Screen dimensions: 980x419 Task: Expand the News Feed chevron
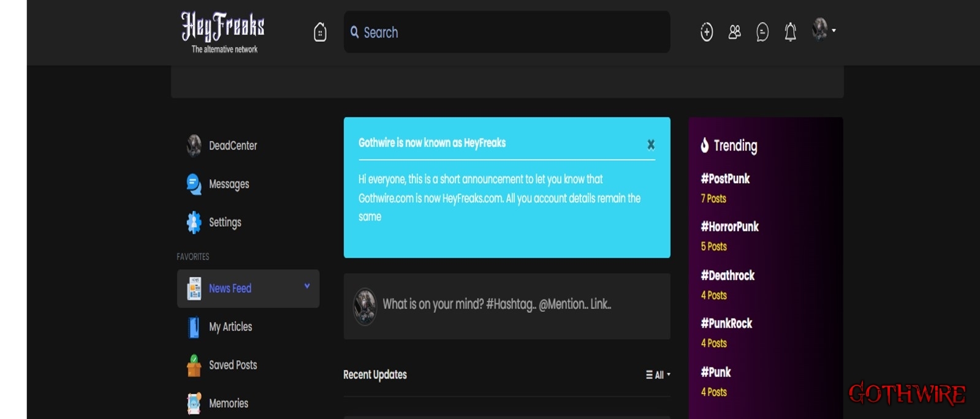coord(307,286)
